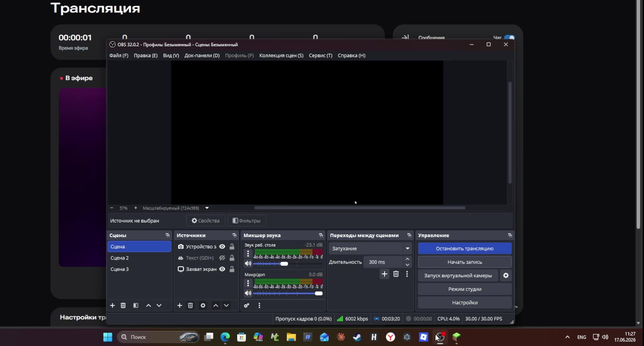Zoom in preview with plus icon

click(x=136, y=208)
